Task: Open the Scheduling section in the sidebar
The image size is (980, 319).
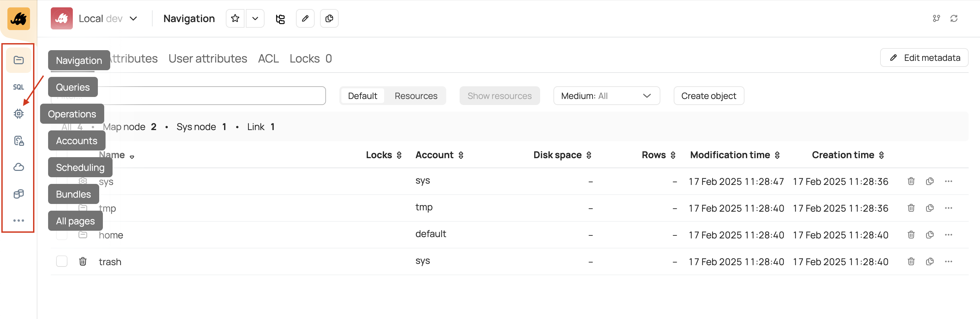Action: coord(18,167)
